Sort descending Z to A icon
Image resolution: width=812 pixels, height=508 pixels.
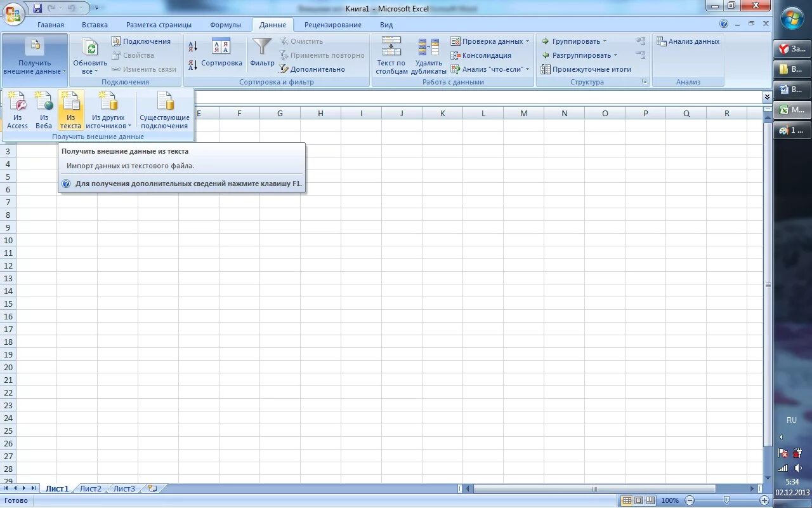pyautogui.click(x=193, y=65)
